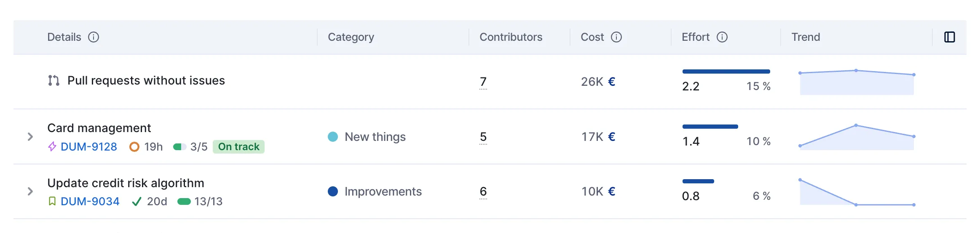Click the info icon next to Details
This screenshot has height=233, width=980.
[94, 37]
